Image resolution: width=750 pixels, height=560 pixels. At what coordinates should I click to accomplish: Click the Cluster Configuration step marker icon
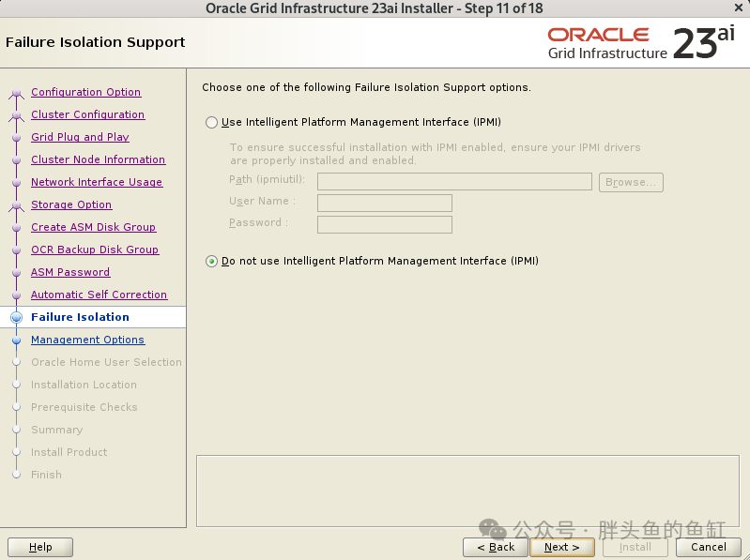(x=16, y=115)
